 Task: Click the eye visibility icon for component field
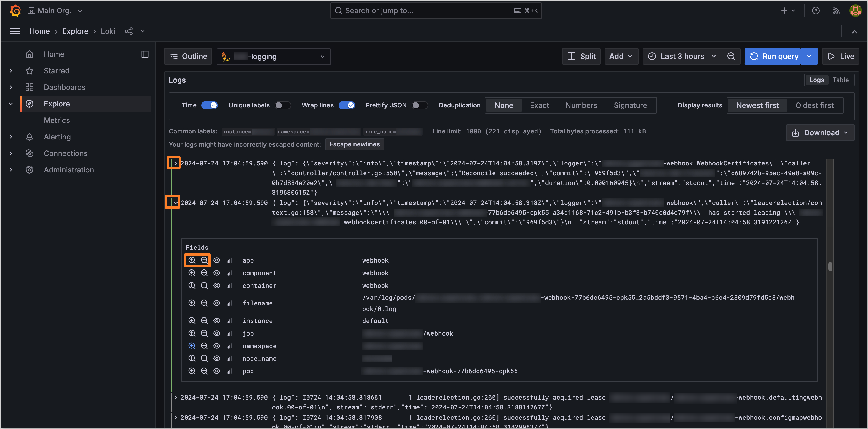click(217, 273)
